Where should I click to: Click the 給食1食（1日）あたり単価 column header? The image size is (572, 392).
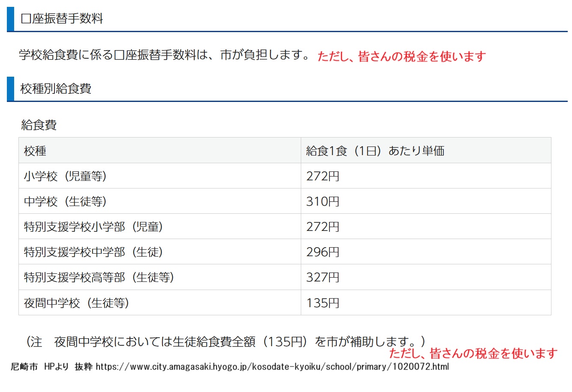(375, 151)
